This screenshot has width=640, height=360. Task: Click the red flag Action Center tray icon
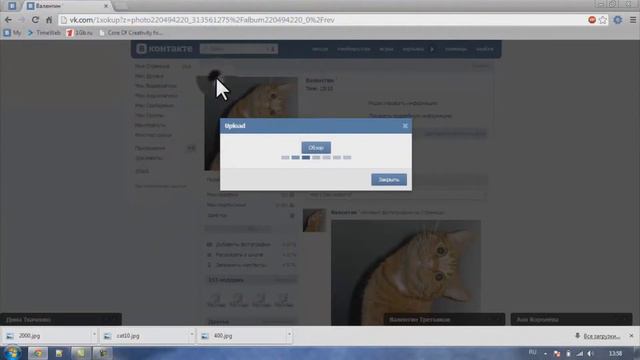click(557, 353)
